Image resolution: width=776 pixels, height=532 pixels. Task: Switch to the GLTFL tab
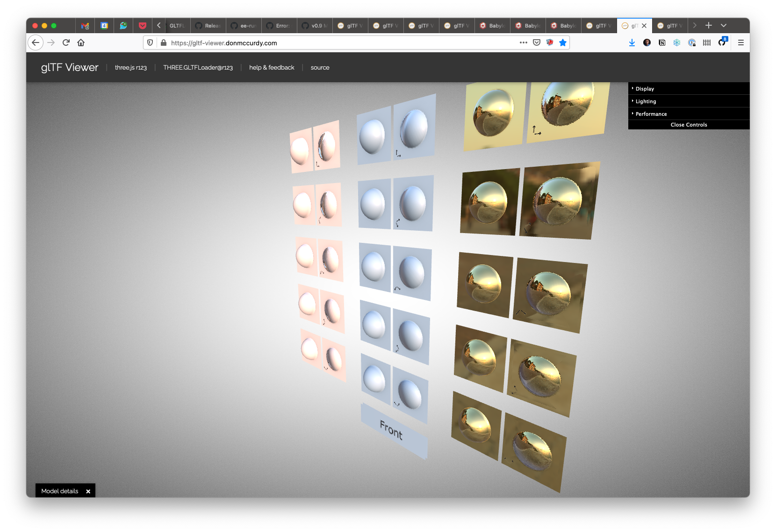click(178, 26)
